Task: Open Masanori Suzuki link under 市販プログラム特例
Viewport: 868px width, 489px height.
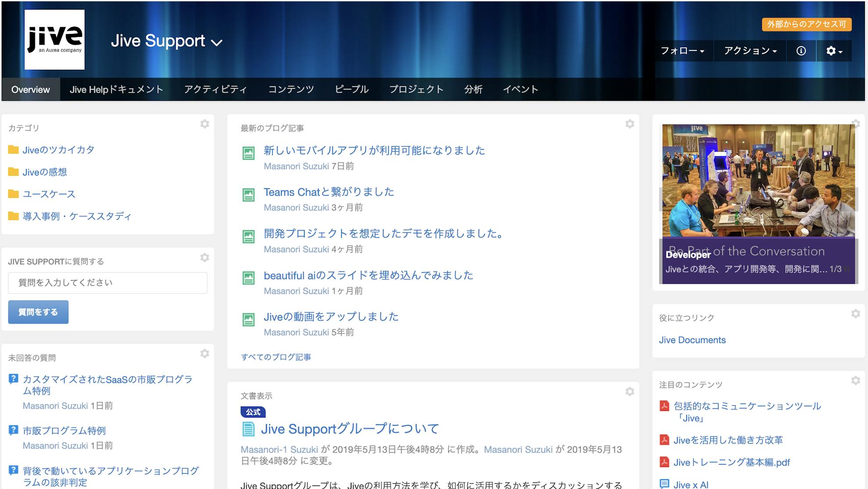Action: [55, 446]
